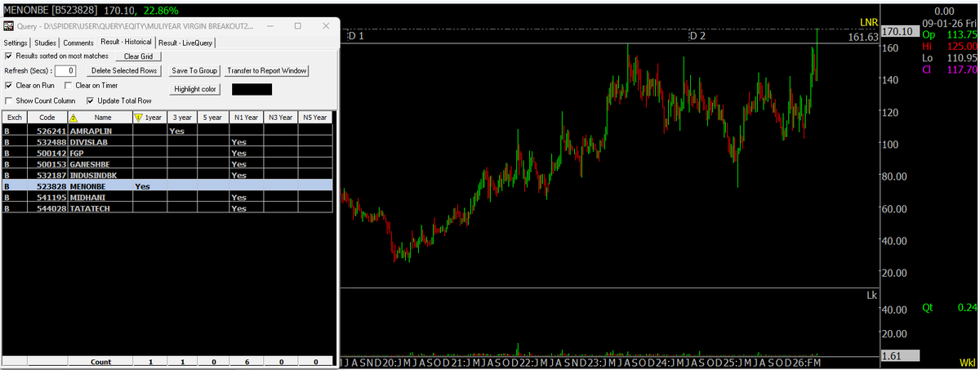
Task: Enable the Show Count Column checkbox
Action: [8, 100]
